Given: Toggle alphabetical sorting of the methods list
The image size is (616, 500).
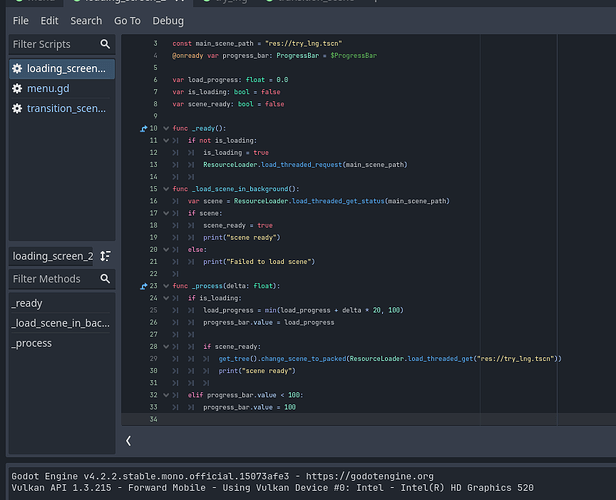Looking at the screenshot, I should coord(106,256).
